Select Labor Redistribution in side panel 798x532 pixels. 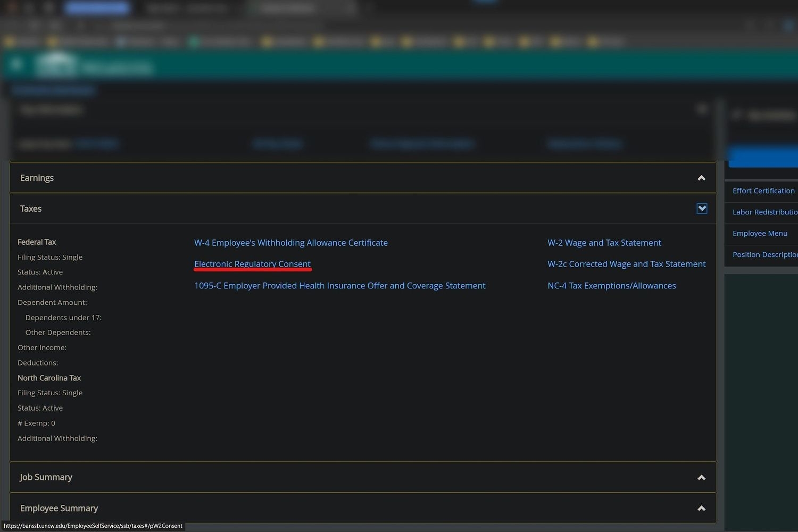[x=764, y=212]
